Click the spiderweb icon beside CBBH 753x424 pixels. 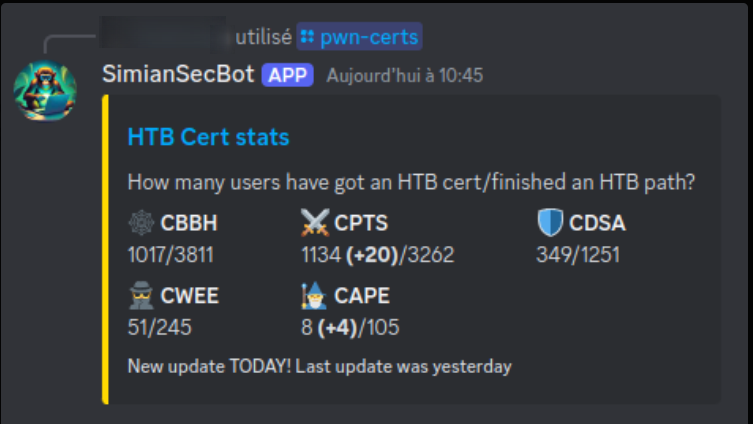coord(140,223)
